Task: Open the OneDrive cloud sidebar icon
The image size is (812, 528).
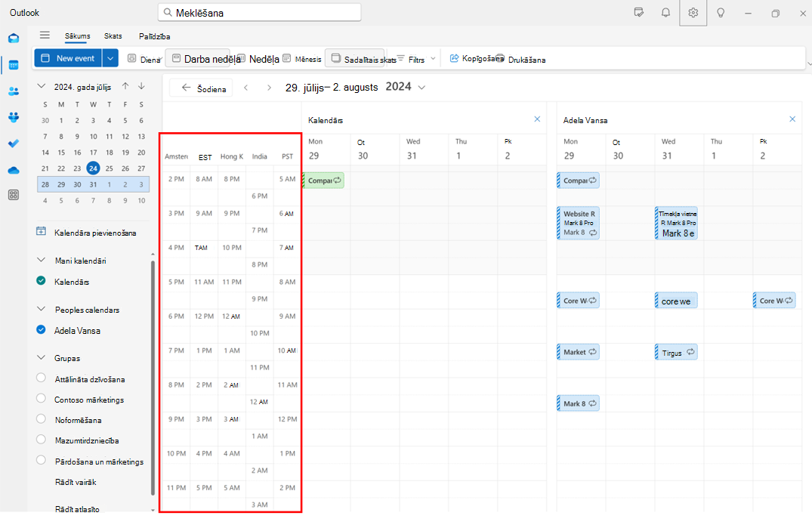Action: coord(14,170)
